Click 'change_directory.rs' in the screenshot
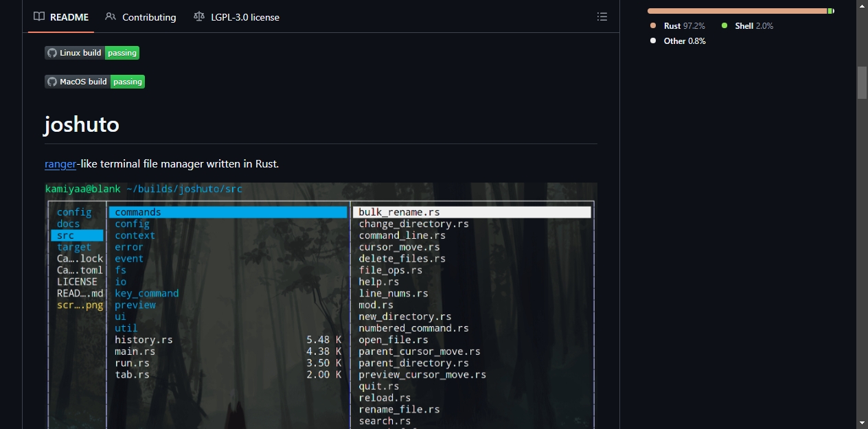The image size is (868, 429). (x=413, y=224)
